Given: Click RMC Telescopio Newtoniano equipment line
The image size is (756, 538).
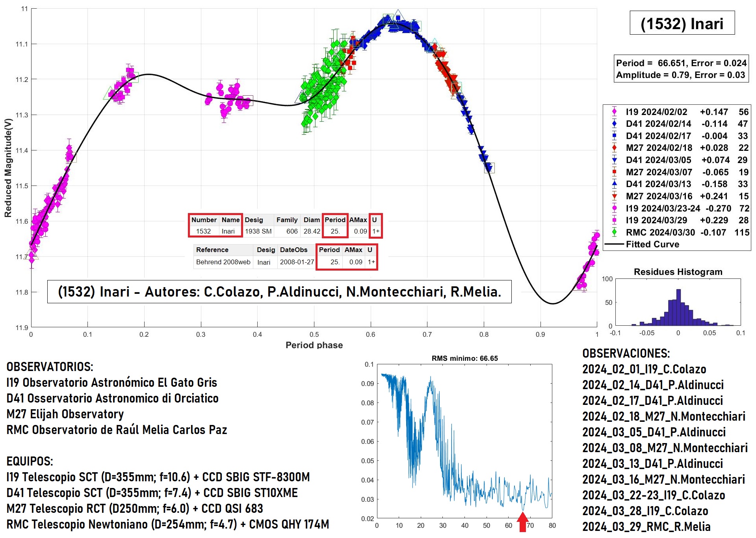Looking at the screenshot, I should click(x=168, y=524).
